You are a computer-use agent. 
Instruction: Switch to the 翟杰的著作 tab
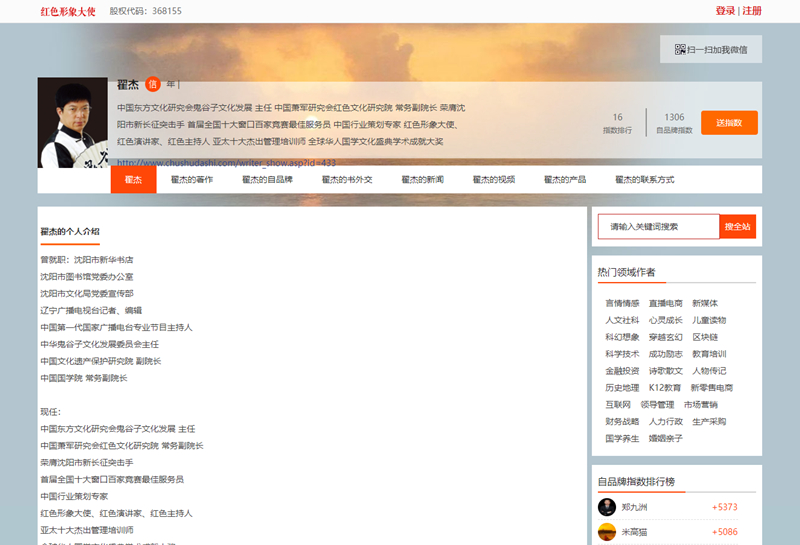[191, 180]
